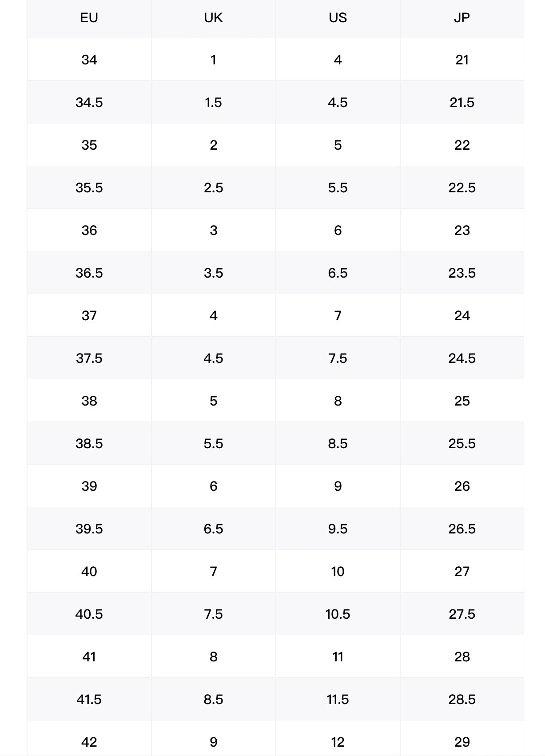
Task: Click the EU 41.5 cell
Action: [x=89, y=699]
